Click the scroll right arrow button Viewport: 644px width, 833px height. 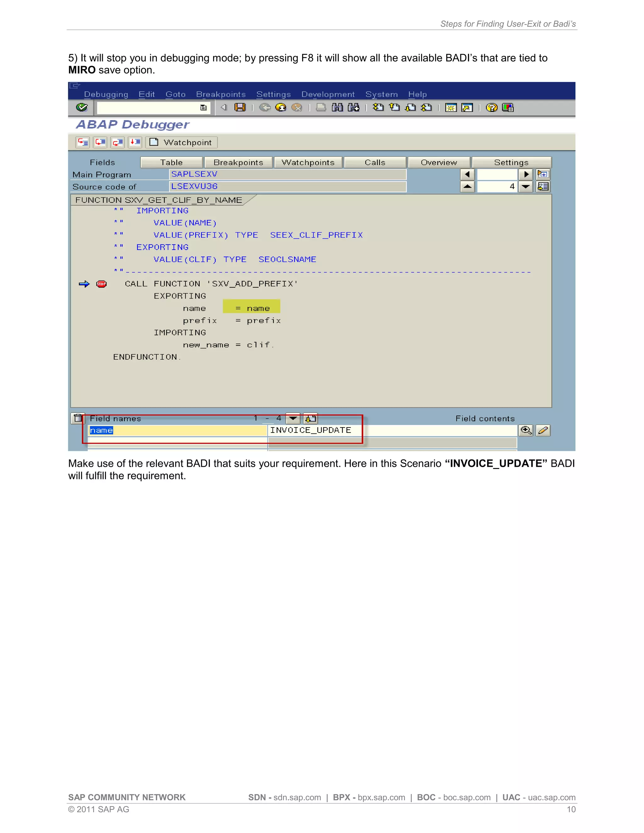click(x=526, y=174)
